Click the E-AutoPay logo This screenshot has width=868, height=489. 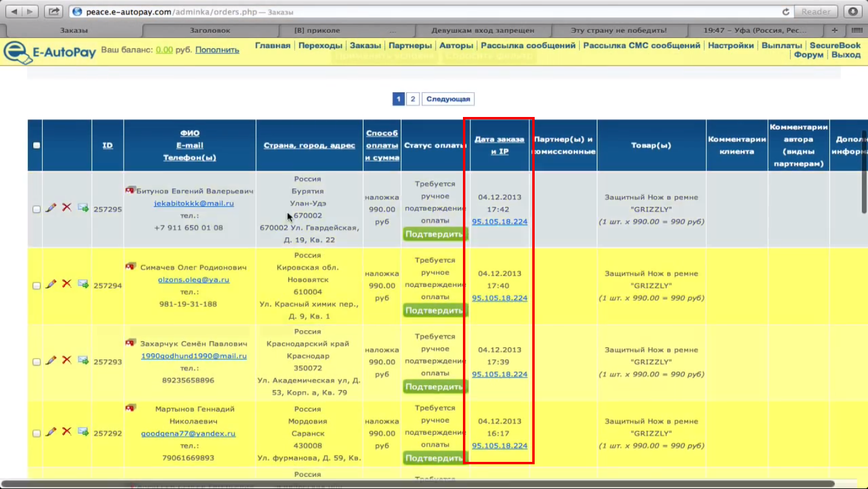point(50,51)
